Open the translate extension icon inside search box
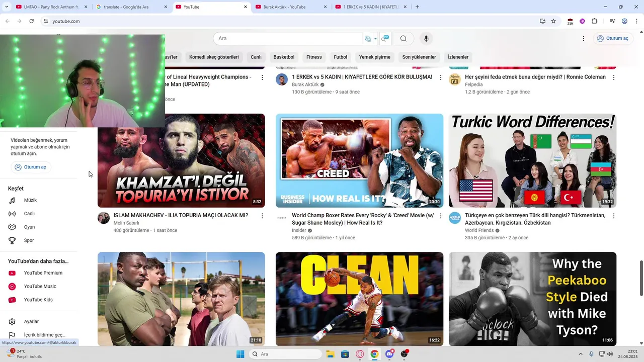The height and width of the screenshot is (362, 644). click(368, 39)
